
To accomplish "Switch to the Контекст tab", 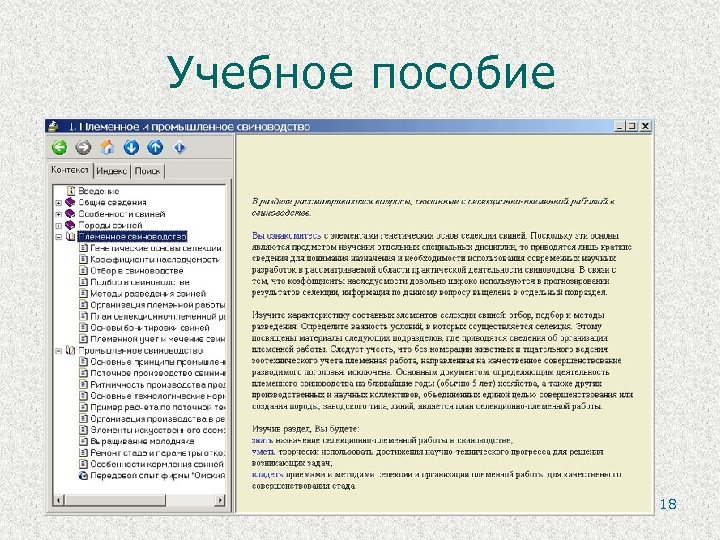I will (70, 170).
